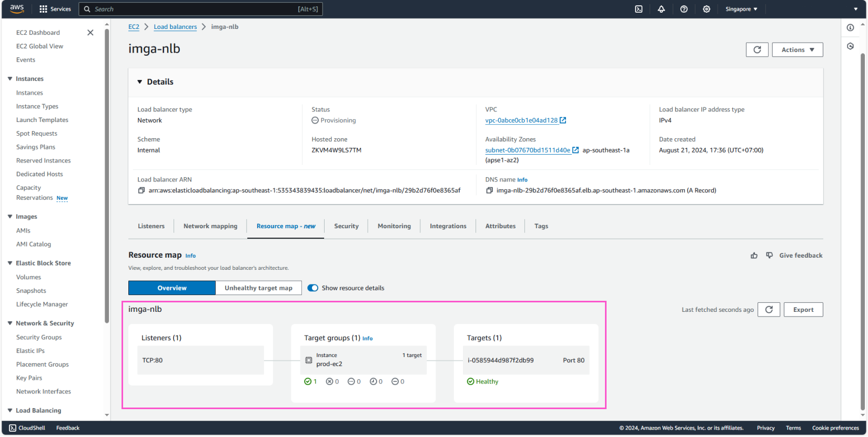This screenshot has height=437, width=868.
Task: Open Target groups Info link
Action: [367, 339]
